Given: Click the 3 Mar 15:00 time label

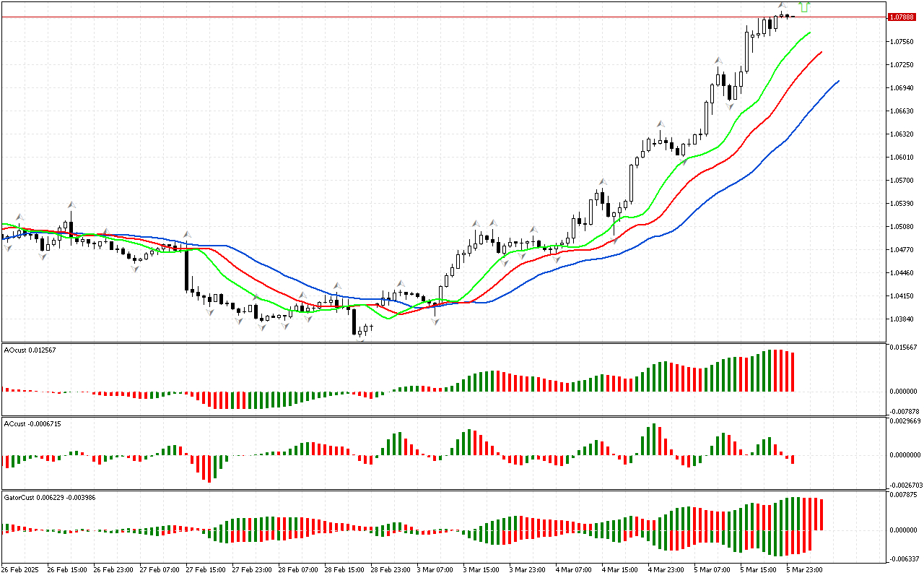Looking at the screenshot, I should tap(481, 570).
